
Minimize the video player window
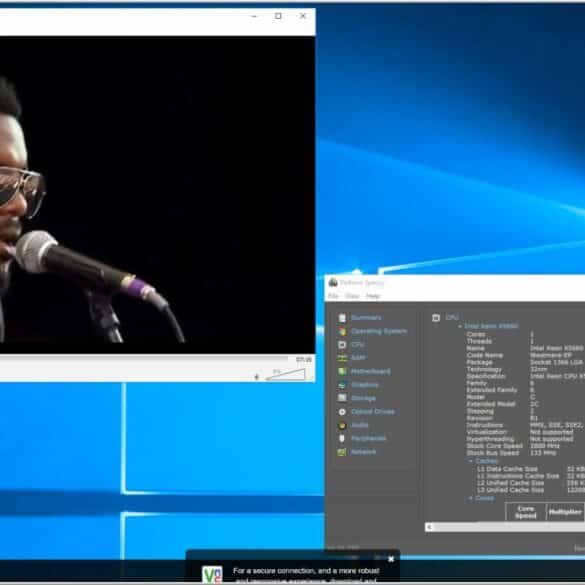coord(254,16)
